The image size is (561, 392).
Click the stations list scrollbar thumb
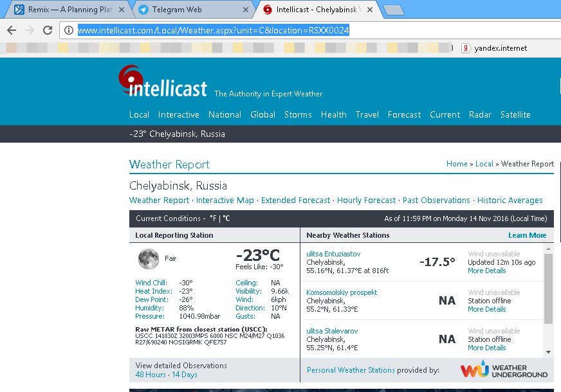(549, 289)
